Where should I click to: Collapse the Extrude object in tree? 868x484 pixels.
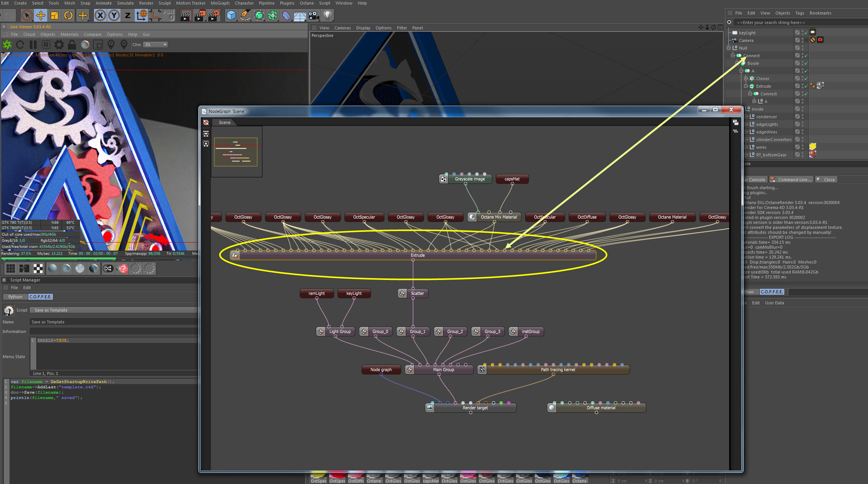coord(746,86)
